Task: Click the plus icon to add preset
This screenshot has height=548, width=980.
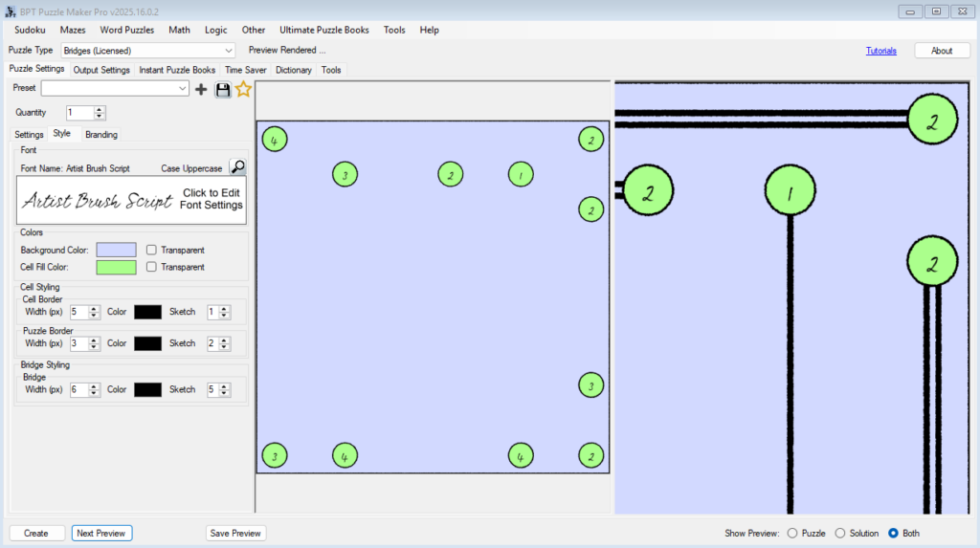Action: pos(201,89)
